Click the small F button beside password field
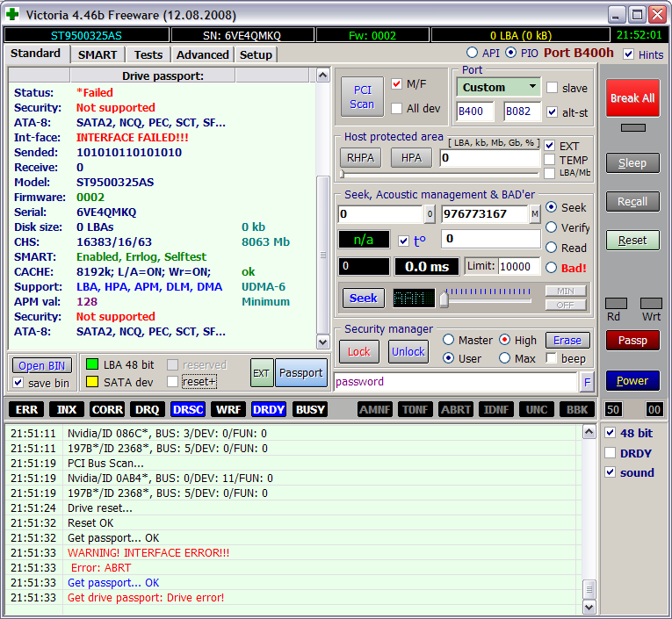This screenshot has width=672, height=619. [587, 381]
